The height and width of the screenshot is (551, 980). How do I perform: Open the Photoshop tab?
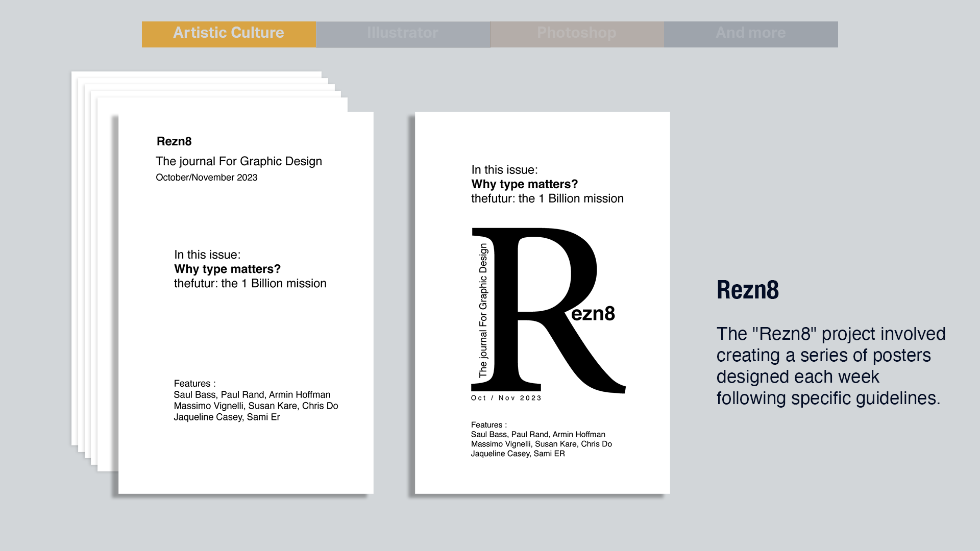(577, 34)
